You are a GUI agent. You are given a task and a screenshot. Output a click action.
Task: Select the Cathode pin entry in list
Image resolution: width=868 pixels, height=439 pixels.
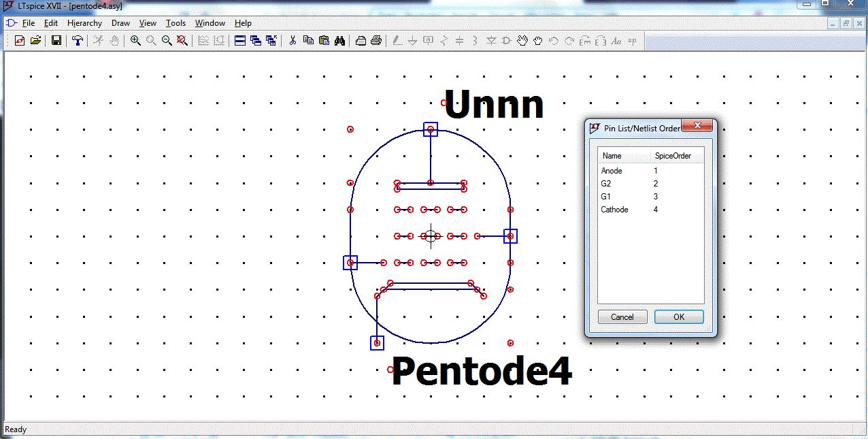[614, 210]
